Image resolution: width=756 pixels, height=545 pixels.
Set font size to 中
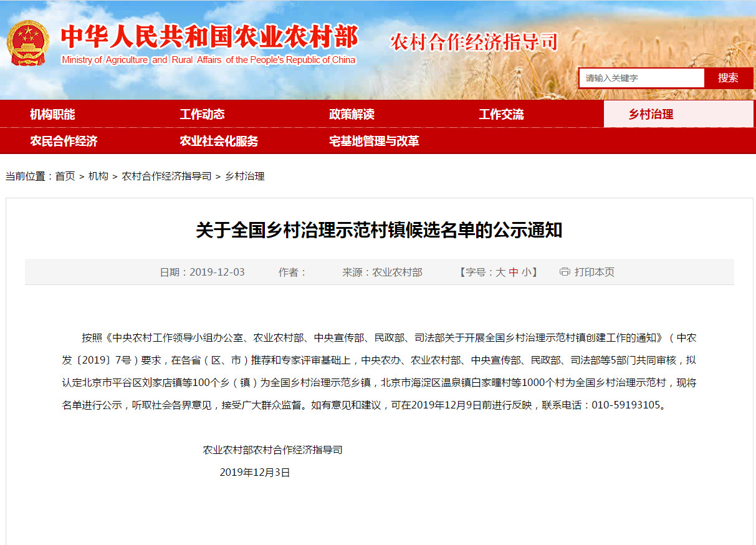coord(514,272)
